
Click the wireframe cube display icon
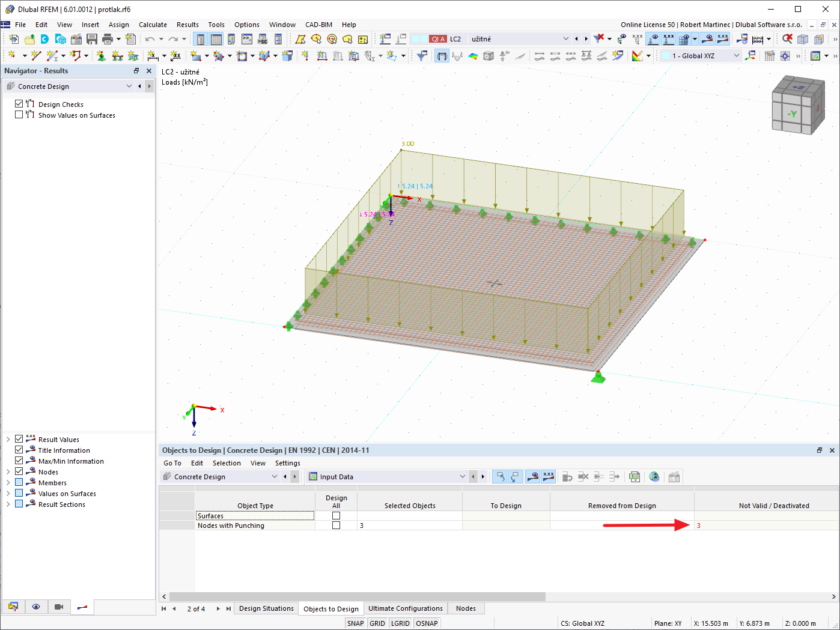[x=803, y=39]
